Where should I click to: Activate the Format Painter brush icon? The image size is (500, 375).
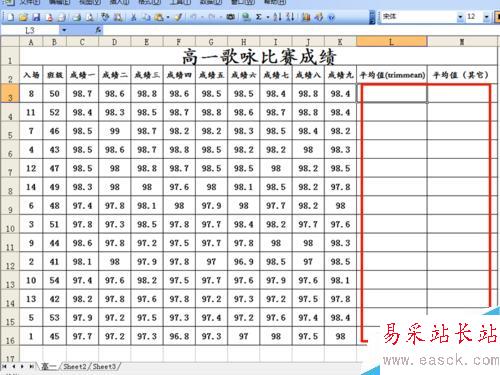coord(178,17)
